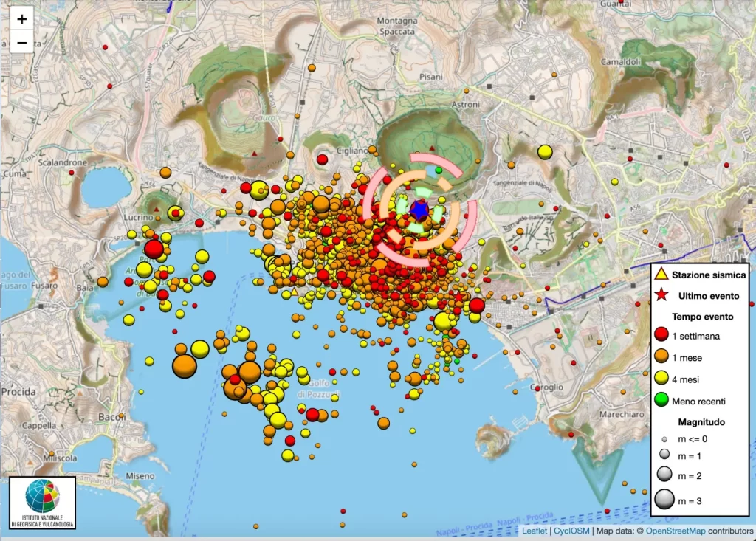Click the large yellow circle near Astroni's east side

coord(545,152)
